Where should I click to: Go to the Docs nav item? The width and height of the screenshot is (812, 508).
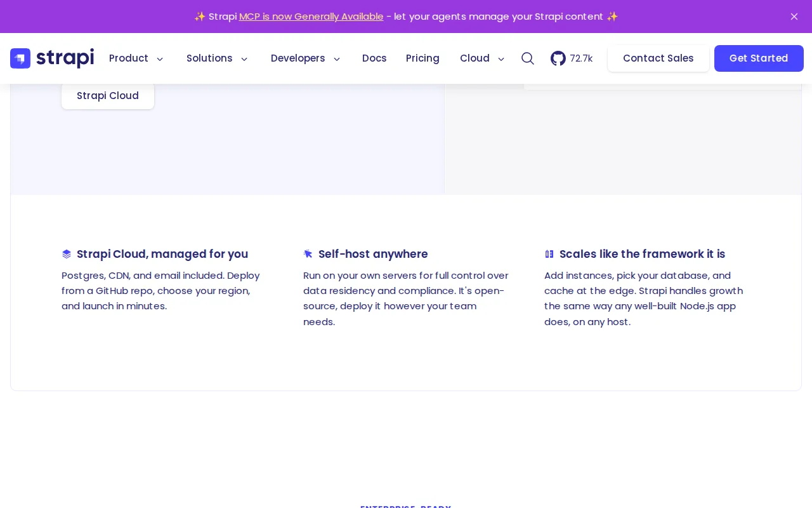click(x=374, y=58)
